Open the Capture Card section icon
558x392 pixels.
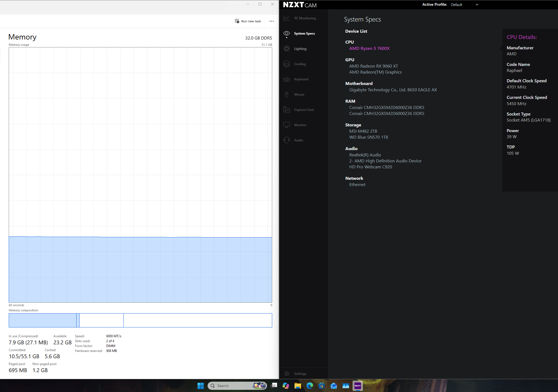(287, 110)
